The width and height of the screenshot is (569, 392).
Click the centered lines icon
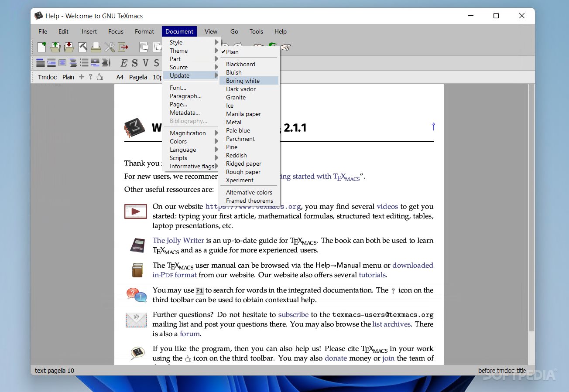[73, 63]
